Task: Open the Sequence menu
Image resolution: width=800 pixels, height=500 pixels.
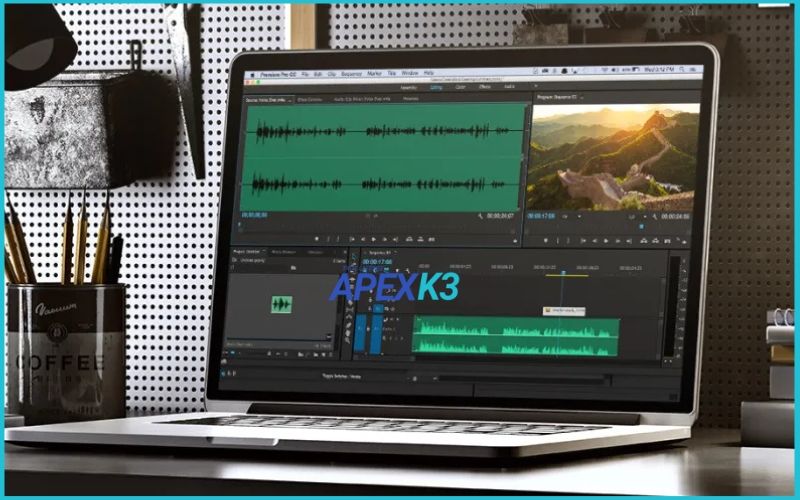Action: click(x=352, y=73)
